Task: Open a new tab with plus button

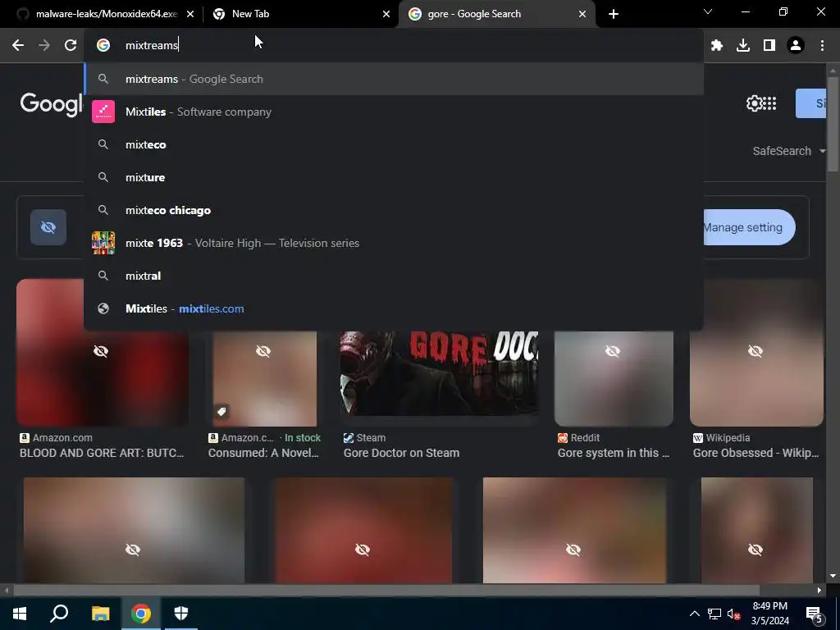Action: [614, 14]
